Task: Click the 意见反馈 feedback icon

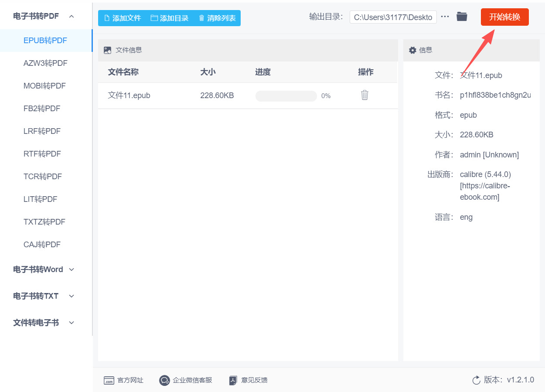Action: tap(232, 380)
